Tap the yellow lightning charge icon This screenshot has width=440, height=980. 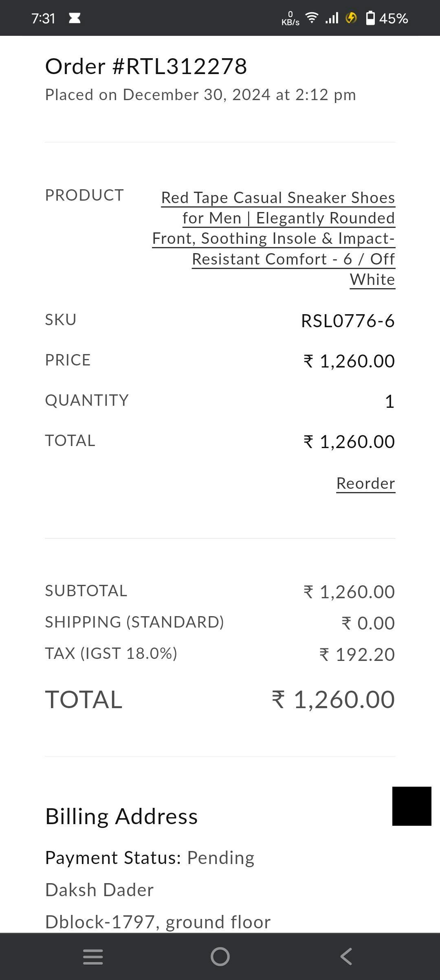coord(351,18)
